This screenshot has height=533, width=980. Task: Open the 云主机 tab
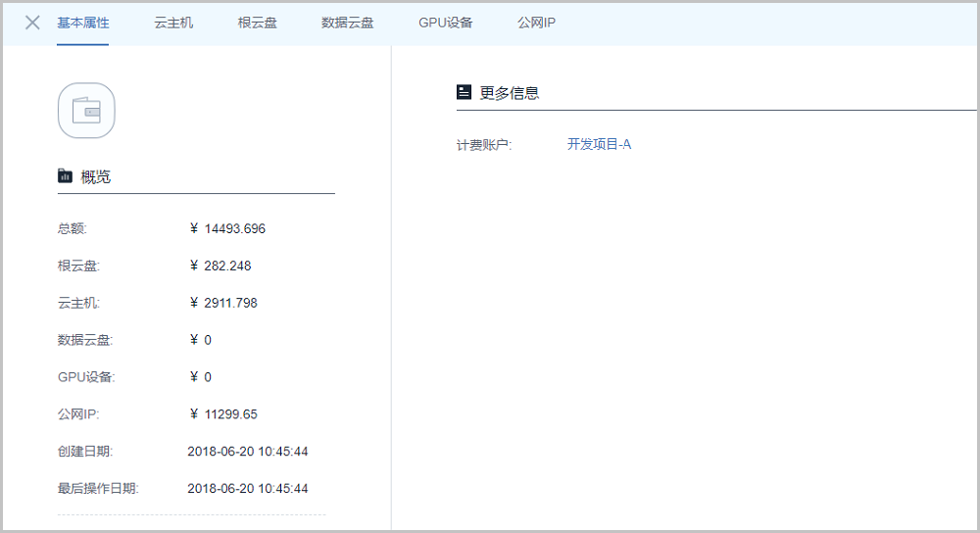pyautogui.click(x=173, y=23)
